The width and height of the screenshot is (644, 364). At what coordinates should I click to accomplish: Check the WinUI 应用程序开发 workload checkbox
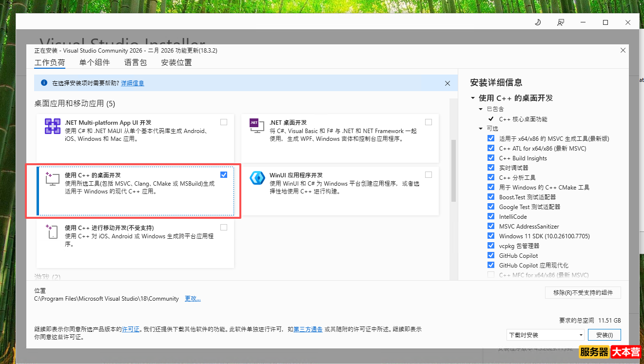click(429, 174)
